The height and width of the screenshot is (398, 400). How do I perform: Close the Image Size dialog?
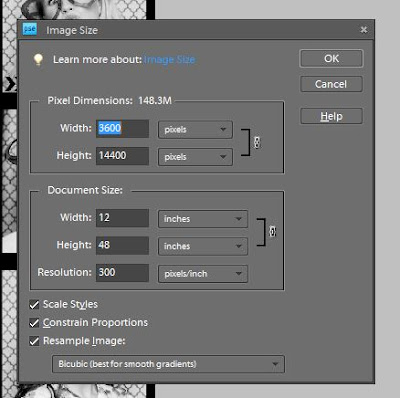click(364, 30)
